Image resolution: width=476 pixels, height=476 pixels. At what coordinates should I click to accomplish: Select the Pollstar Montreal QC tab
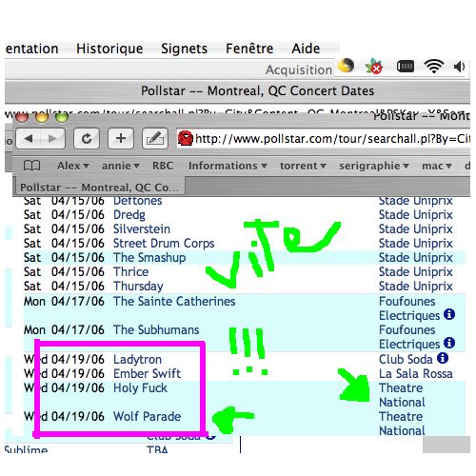(99, 188)
